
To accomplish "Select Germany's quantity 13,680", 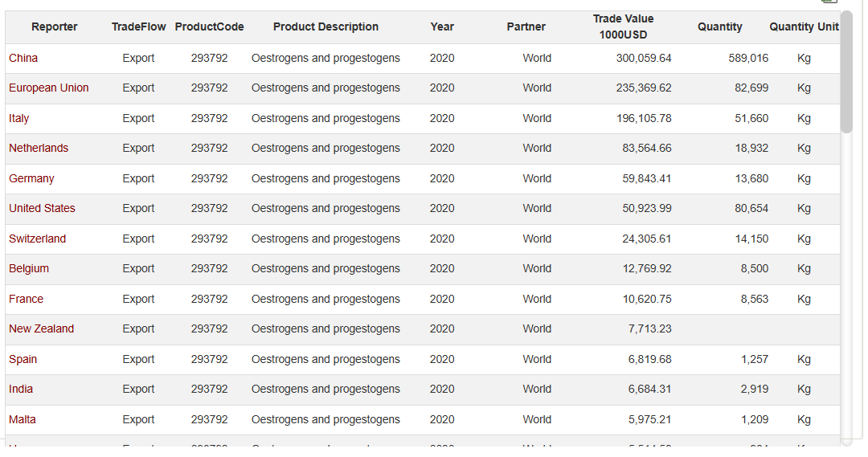I will pos(751,179).
